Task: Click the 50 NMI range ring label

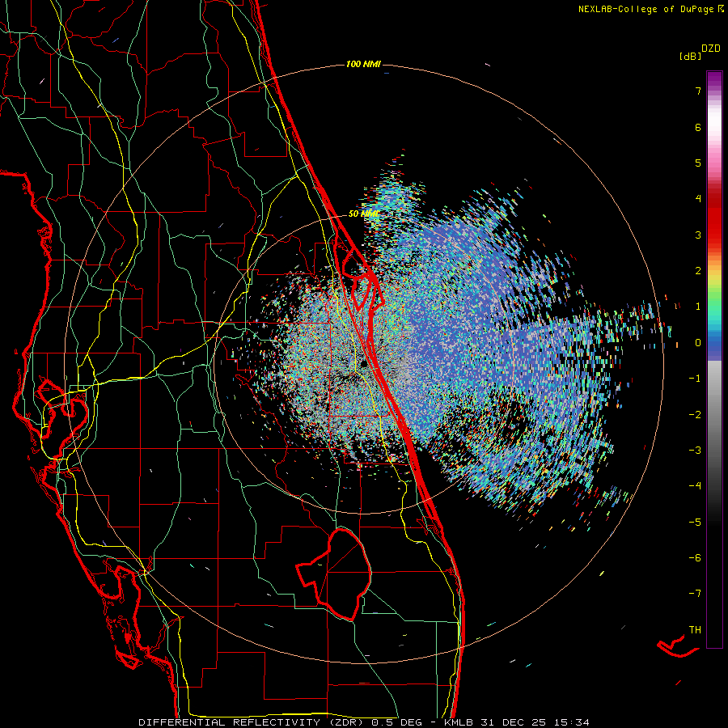Action: pos(364,214)
